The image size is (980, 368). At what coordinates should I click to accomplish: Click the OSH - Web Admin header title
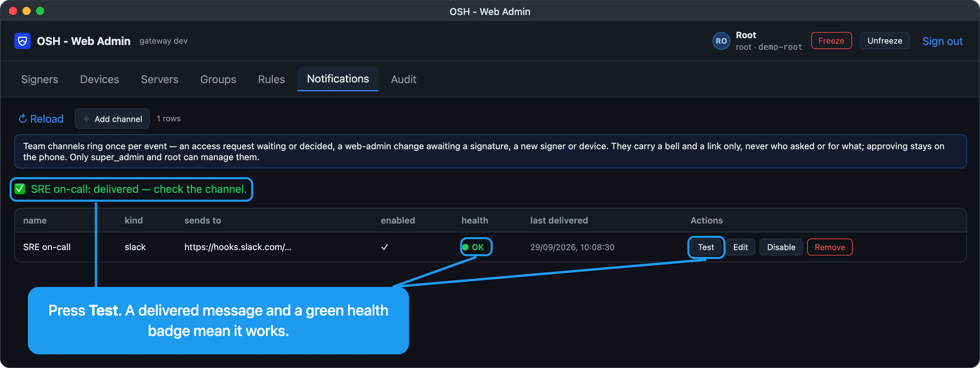pos(84,41)
